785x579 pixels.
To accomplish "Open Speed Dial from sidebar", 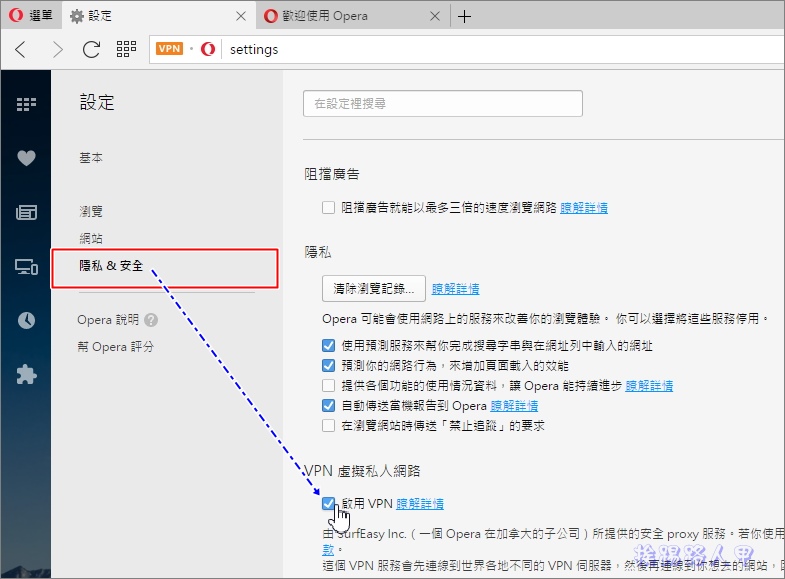I will 26,104.
